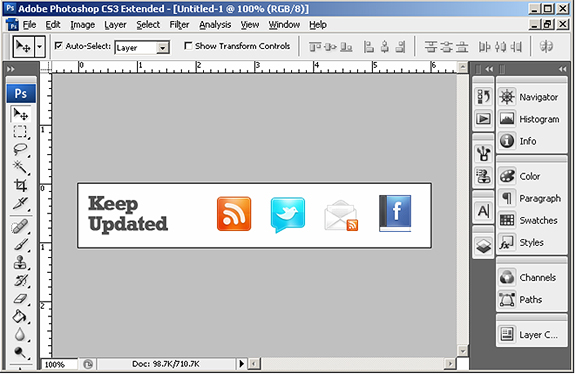Click the Twitter bird icon on canvas
The image size is (576, 374).
[x=288, y=215]
